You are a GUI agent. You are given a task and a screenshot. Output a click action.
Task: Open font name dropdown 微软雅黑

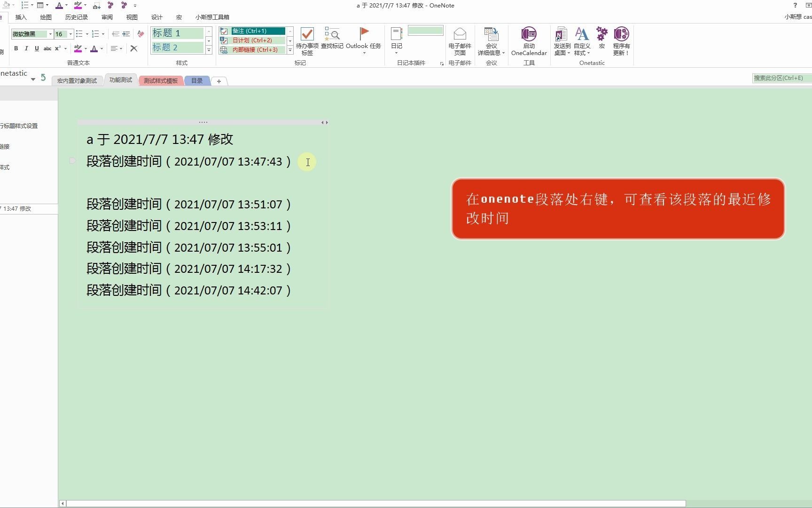[50, 34]
